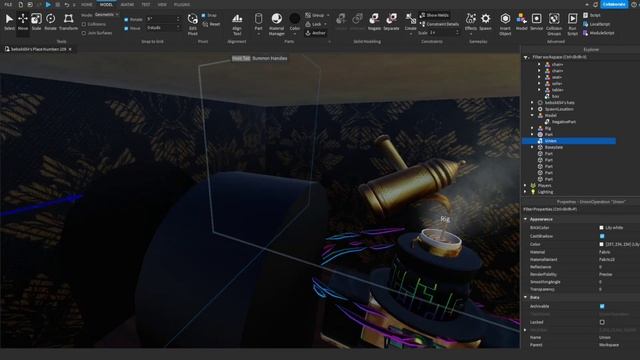Switch to the VIEW ribbon tab
The width and height of the screenshot is (640, 360).
[x=162, y=4]
